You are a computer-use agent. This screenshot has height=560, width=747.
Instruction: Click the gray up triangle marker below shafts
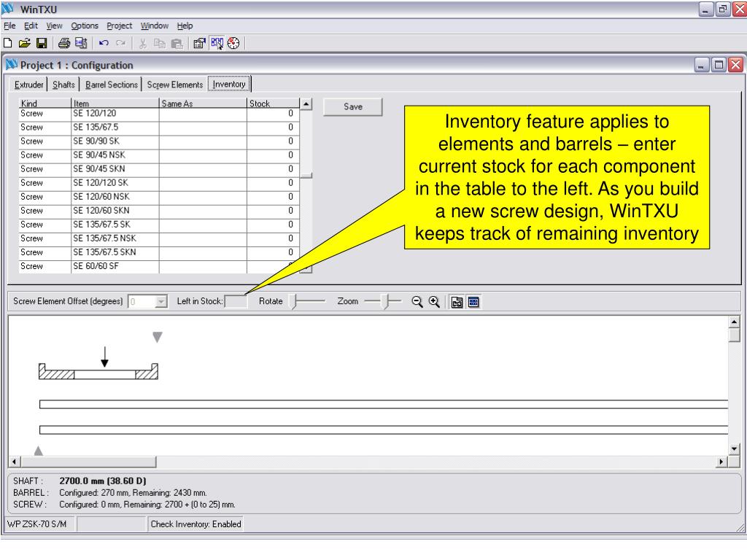pos(39,451)
